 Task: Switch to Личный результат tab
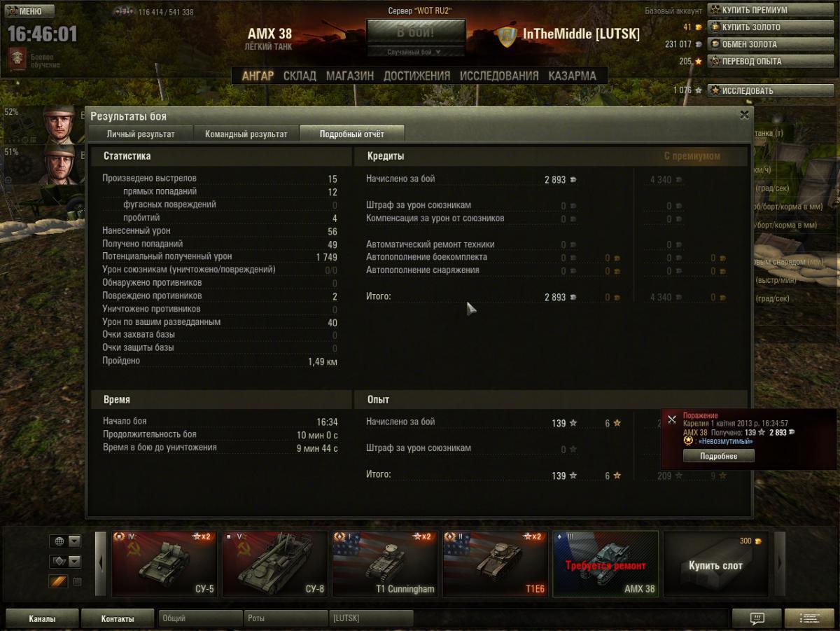tap(140, 134)
